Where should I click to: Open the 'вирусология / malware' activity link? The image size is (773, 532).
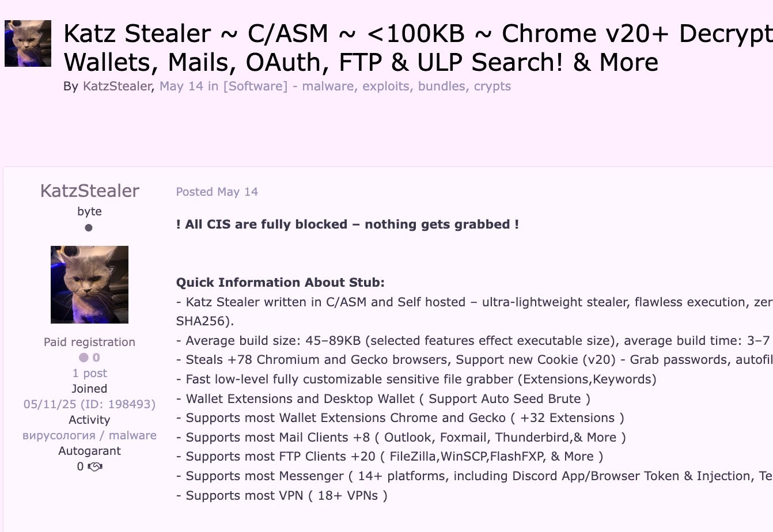(x=89, y=435)
